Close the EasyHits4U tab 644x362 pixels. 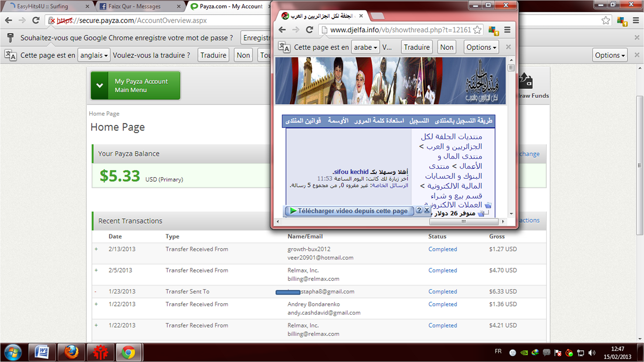tap(88, 6)
